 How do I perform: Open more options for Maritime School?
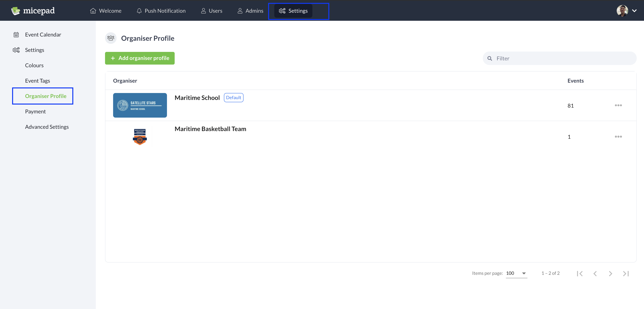coord(618,105)
